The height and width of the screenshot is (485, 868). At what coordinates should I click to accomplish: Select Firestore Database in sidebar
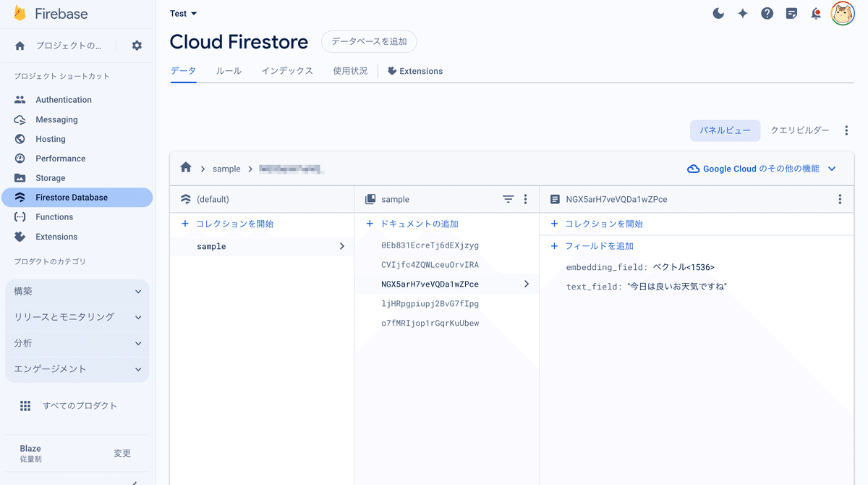[x=77, y=198]
